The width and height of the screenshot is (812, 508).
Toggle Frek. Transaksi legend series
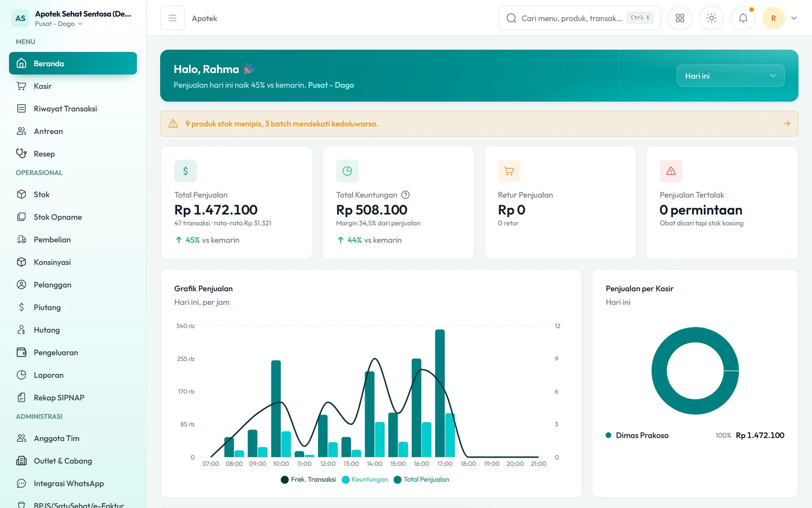pyautogui.click(x=308, y=479)
